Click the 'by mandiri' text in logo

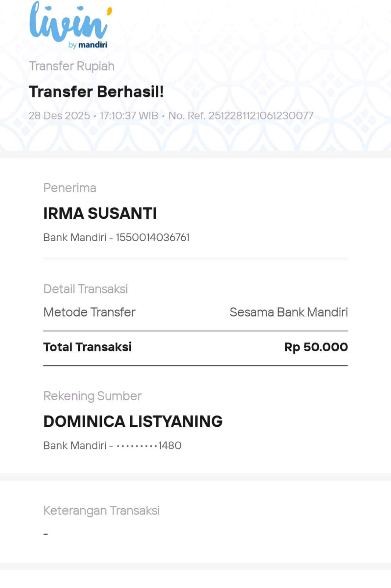coord(88,45)
